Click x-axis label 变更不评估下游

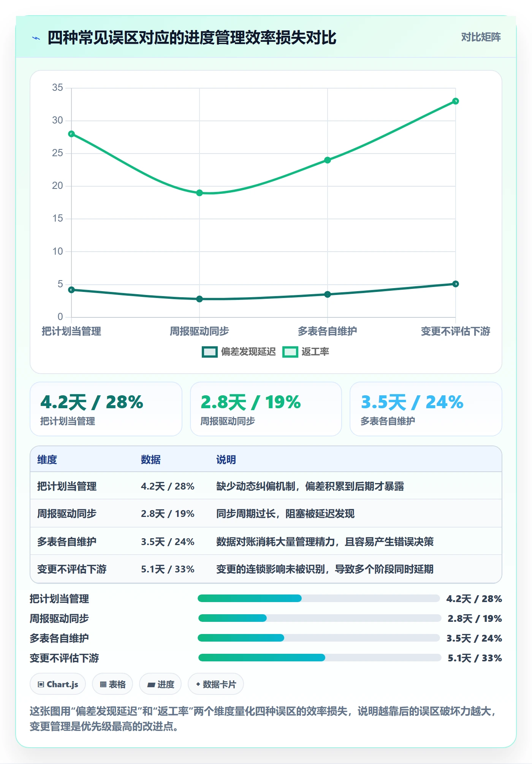pos(456,331)
